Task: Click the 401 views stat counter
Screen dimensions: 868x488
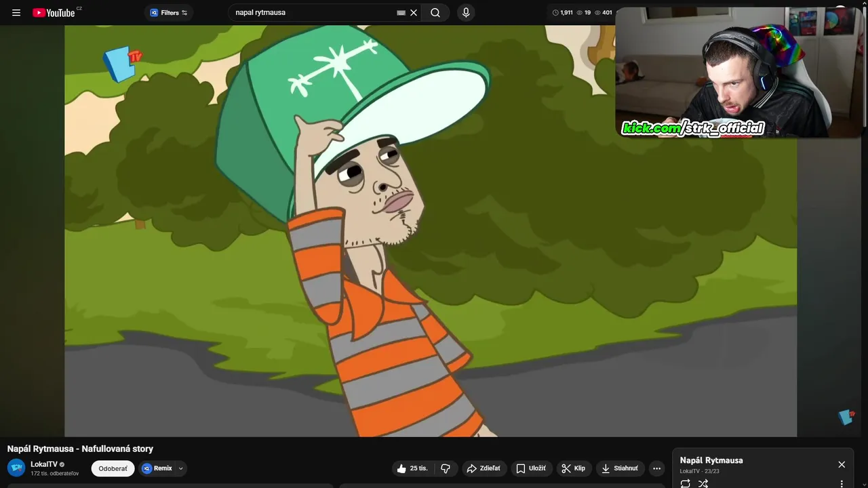Action: tap(602, 12)
